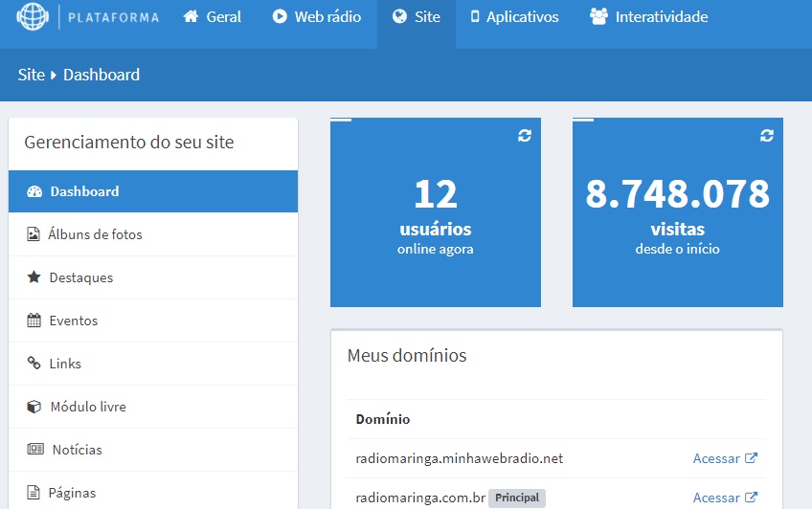Click the Principal badge

pyautogui.click(x=517, y=498)
